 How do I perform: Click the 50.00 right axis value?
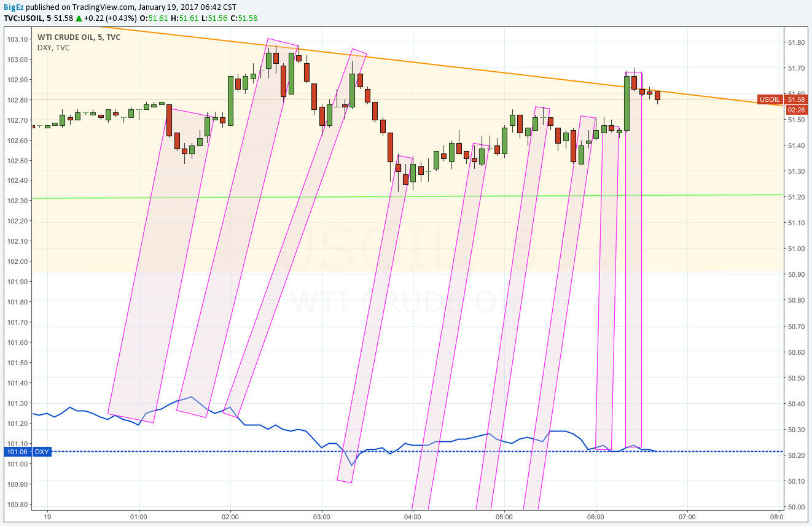coord(796,507)
